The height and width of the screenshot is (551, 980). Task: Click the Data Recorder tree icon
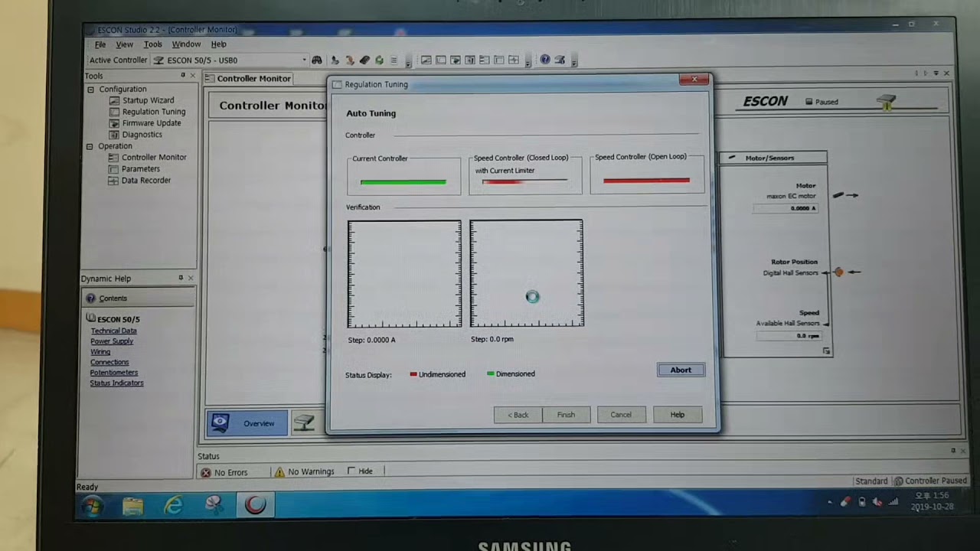tap(114, 181)
